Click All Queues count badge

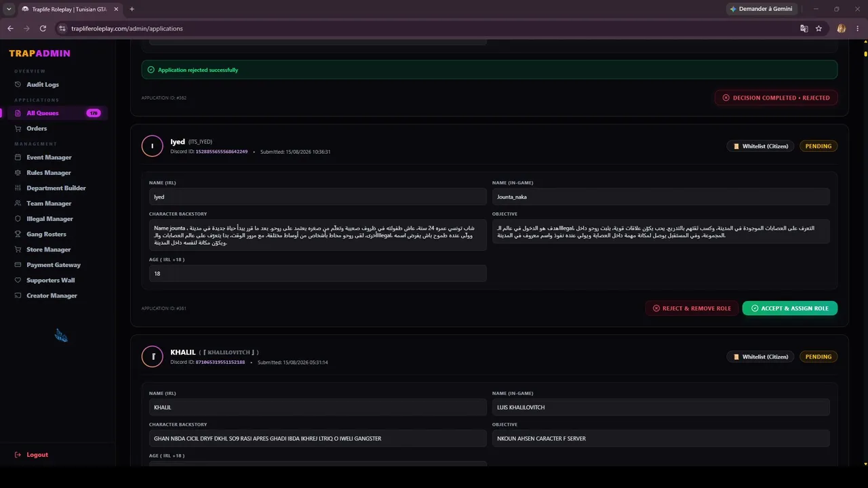tap(94, 113)
